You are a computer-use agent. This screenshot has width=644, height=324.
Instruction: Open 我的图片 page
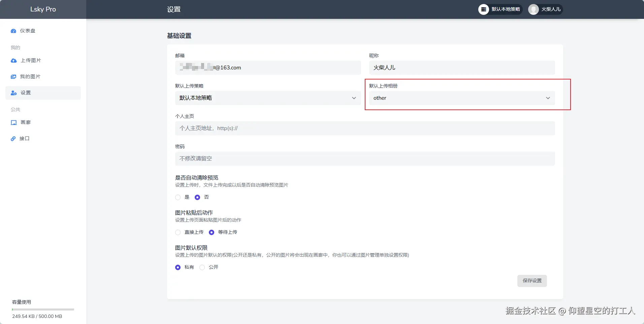pyautogui.click(x=43, y=77)
